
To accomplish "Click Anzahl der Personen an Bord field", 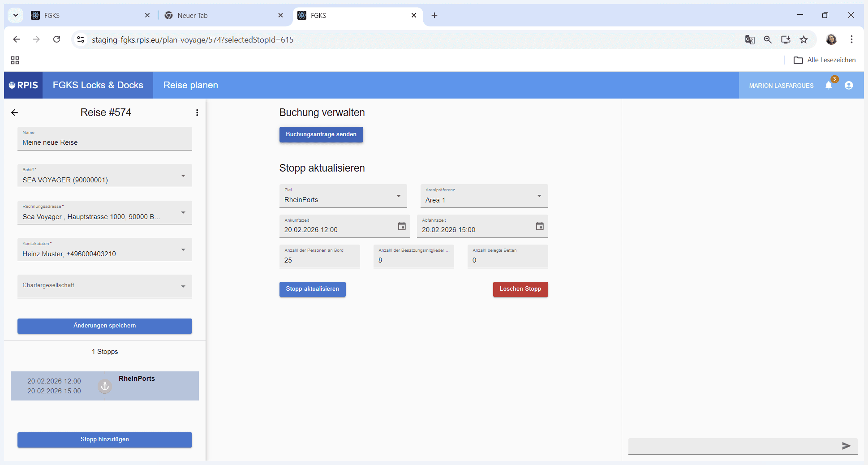I will pos(320,256).
